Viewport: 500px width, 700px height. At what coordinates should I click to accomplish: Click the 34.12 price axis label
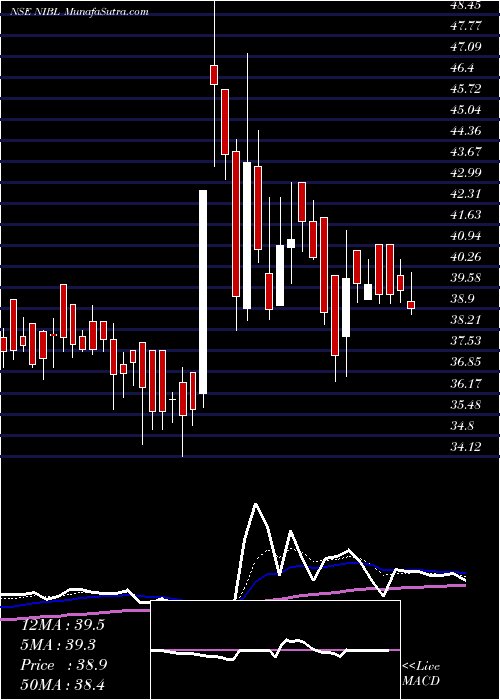(466, 446)
